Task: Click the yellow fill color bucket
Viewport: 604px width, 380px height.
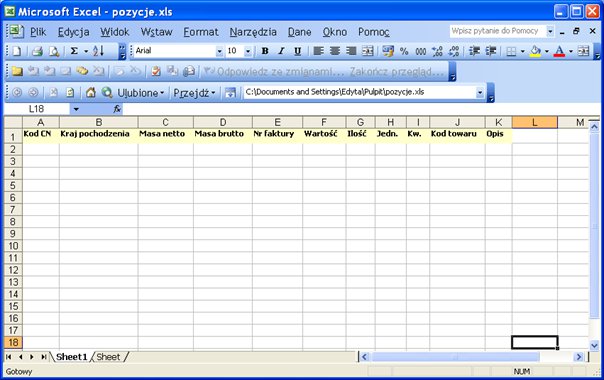Action: click(x=535, y=51)
